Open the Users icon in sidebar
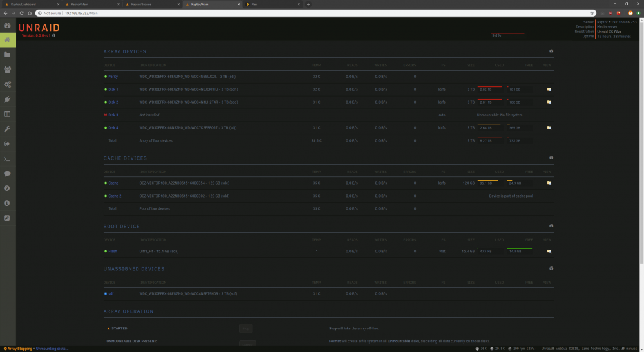644x352 pixels. [7, 69]
